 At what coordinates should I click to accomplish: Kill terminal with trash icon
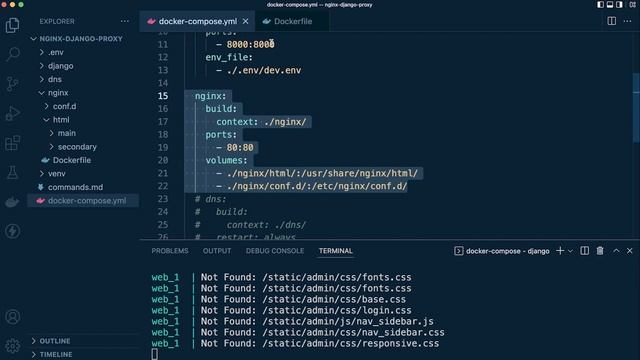click(600, 251)
